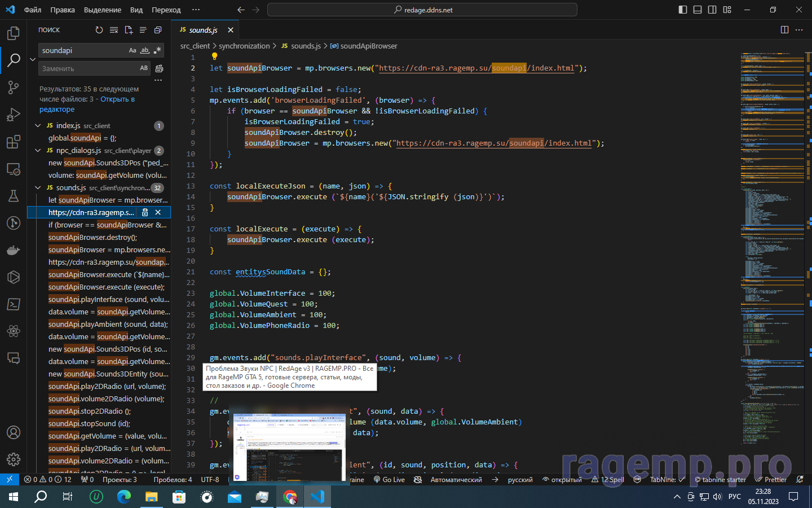
Task: Click UTF-8 encoding in status bar
Action: (x=210, y=479)
